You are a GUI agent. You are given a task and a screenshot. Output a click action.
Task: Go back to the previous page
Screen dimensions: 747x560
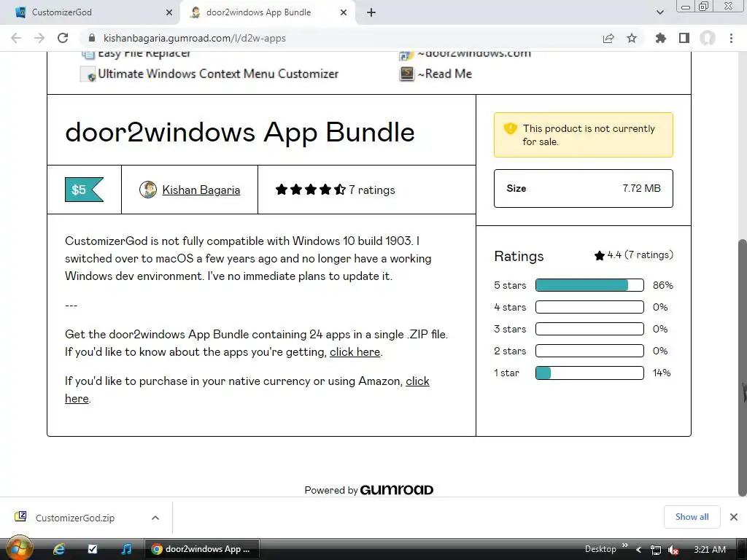[16, 38]
